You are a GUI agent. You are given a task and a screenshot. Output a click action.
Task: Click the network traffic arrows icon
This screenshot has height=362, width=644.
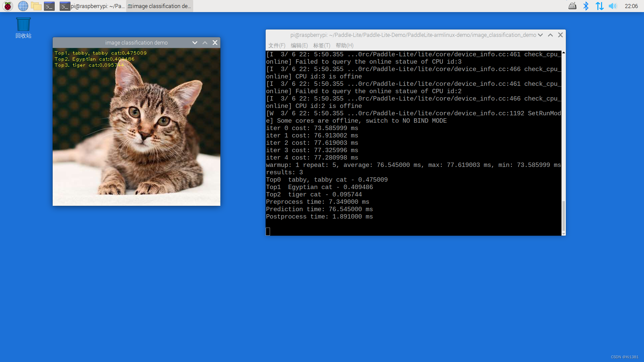tap(599, 6)
